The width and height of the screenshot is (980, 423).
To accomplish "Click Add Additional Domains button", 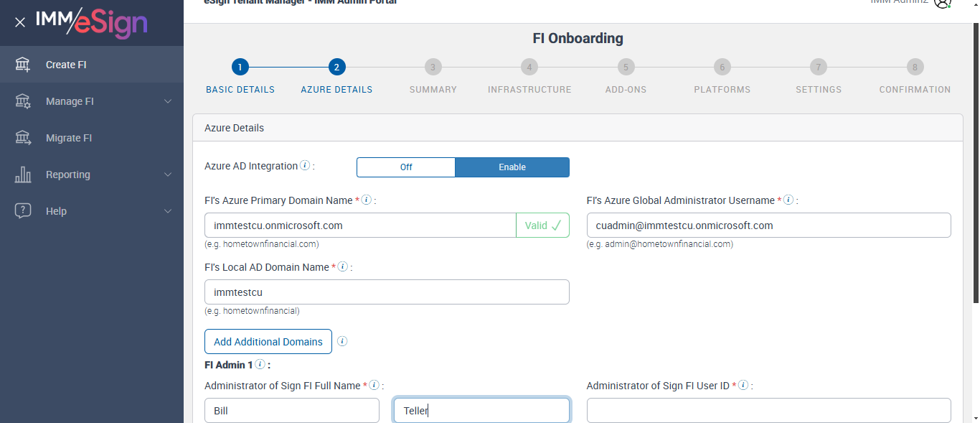I will (268, 342).
